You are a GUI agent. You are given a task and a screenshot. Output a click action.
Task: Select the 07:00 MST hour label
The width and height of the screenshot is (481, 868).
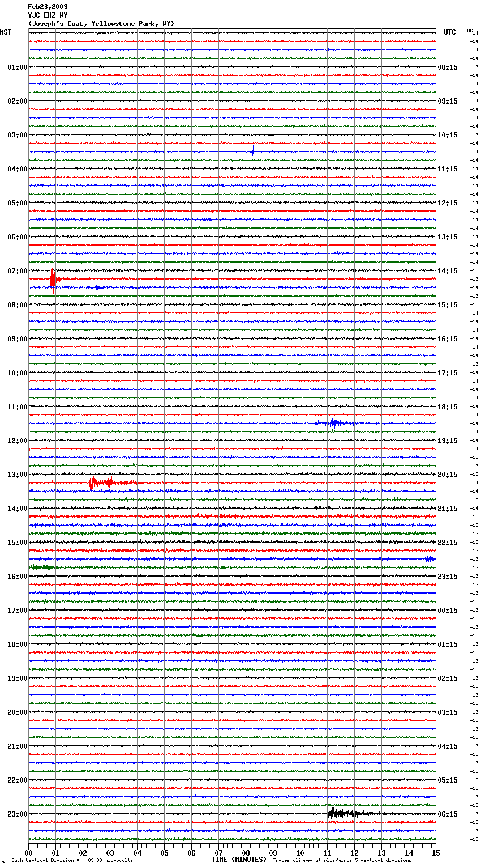(18, 271)
